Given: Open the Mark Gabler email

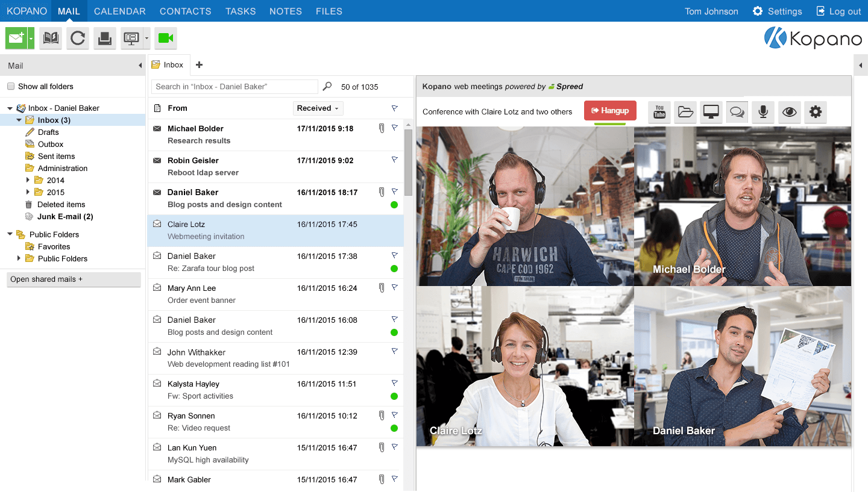Looking at the screenshot, I should [275, 480].
